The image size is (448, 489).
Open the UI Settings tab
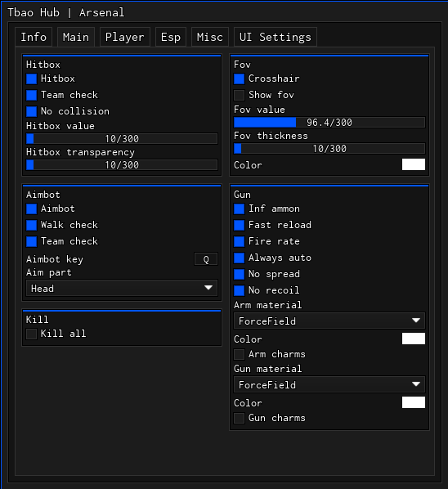coord(276,37)
